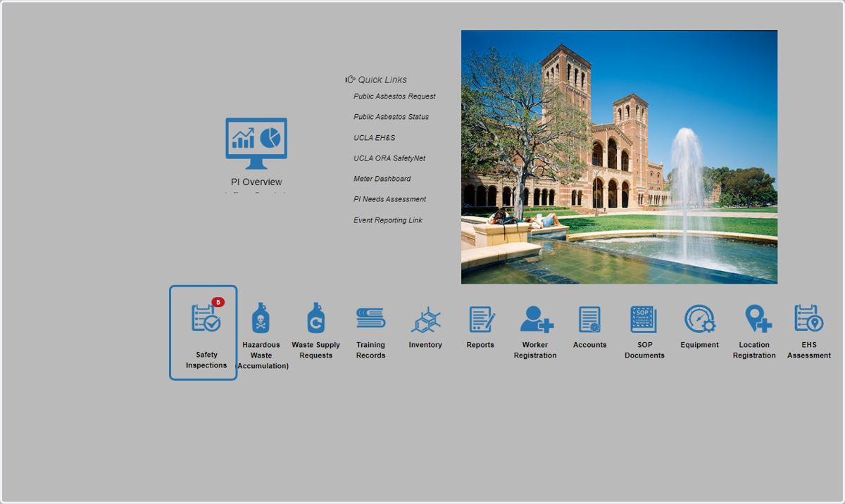Click the Safety Inspections label

click(206, 360)
